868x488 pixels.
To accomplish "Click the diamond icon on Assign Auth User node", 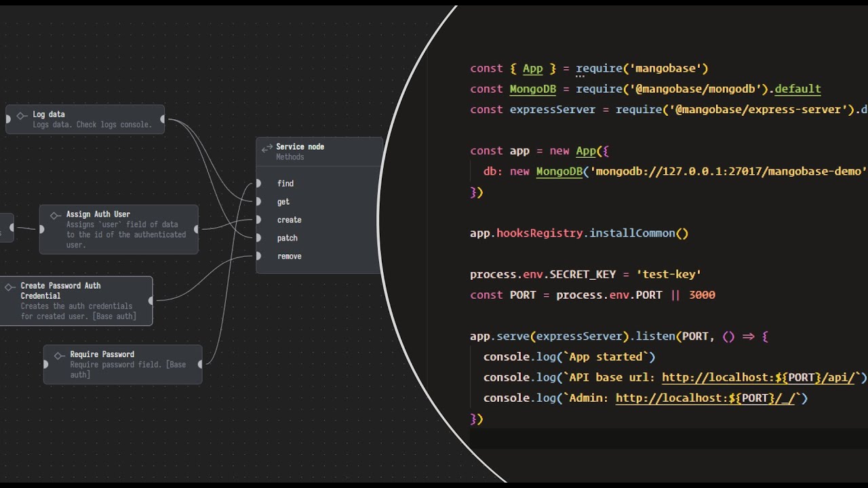I will (x=55, y=216).
